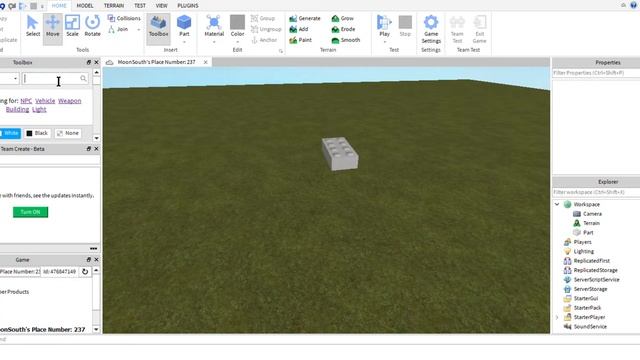640x360 pixels.
Task: Click the Filter workspace field
Action: point(596,192)
